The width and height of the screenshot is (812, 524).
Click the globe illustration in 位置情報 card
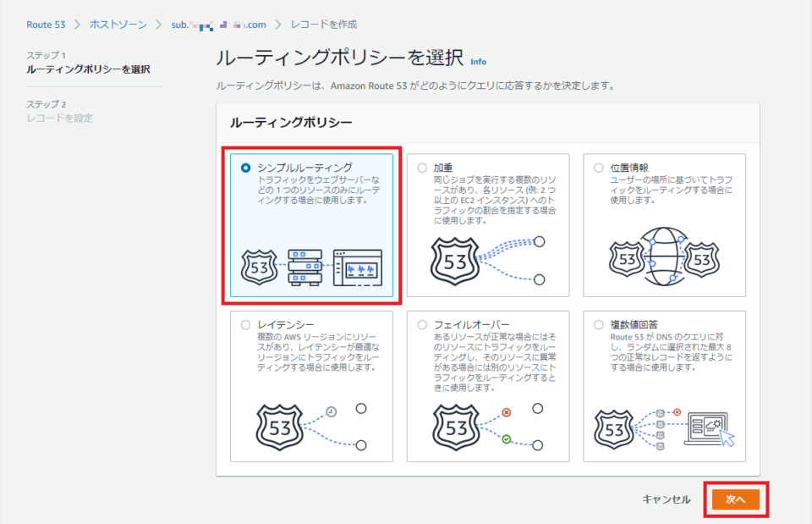click(x=665, y=256)
